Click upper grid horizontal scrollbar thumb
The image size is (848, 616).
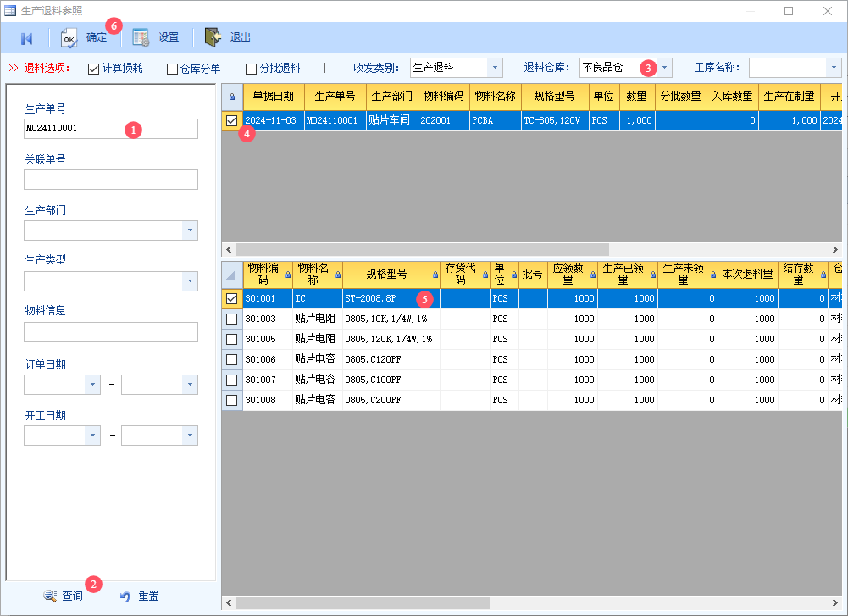[423, 249]
